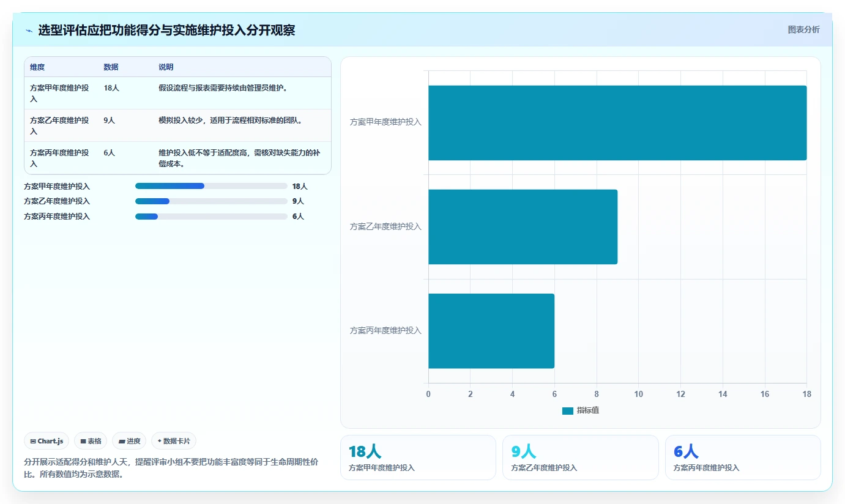This screenshot has height=504, width=845.
Task: Click the 图表分析 label in header
Action: point(803,29)
